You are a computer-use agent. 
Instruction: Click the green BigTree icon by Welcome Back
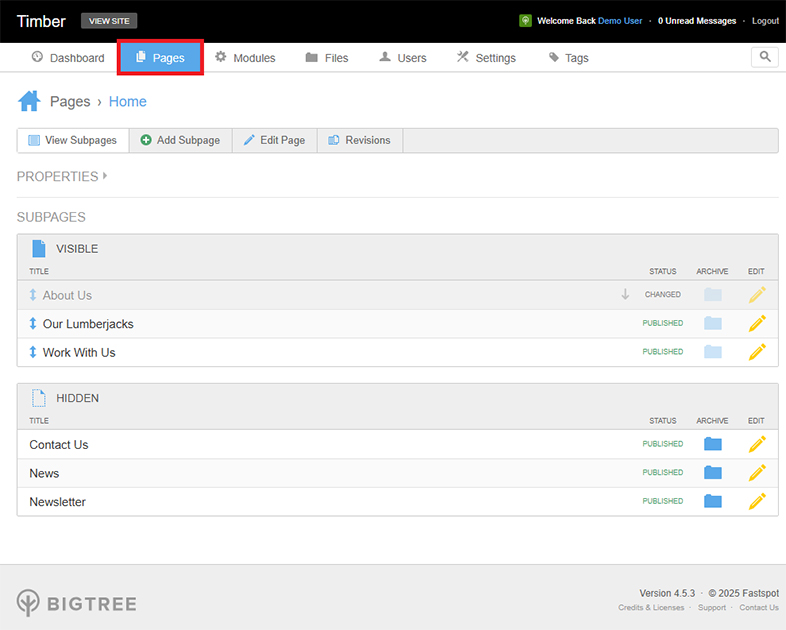(x=525, y=21)
